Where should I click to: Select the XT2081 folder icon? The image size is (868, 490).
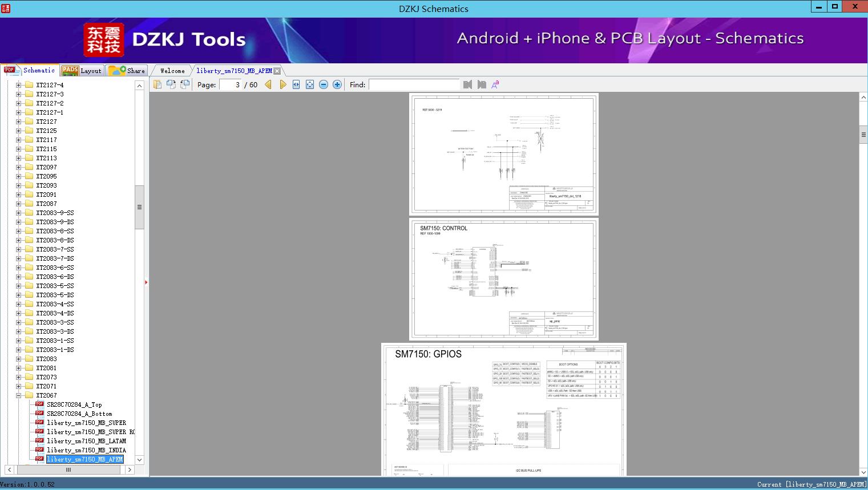29,368
